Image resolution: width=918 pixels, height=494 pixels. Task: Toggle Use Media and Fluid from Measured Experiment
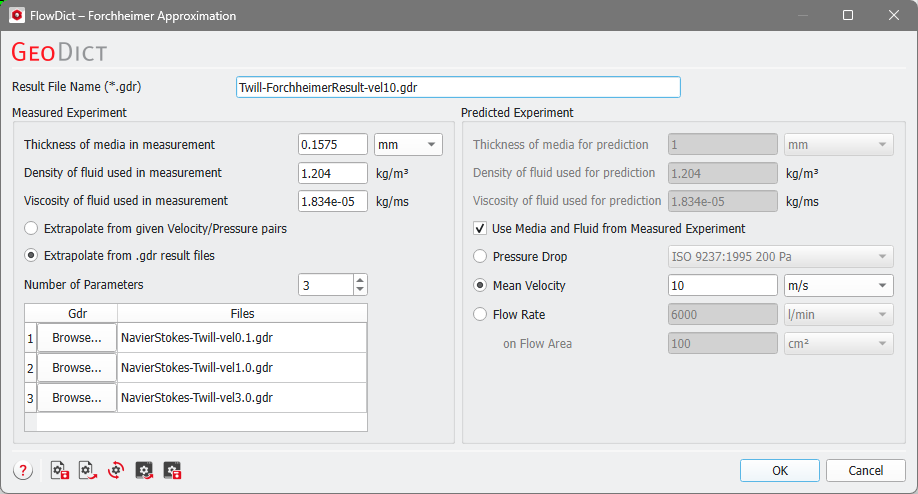coord(609,228)
